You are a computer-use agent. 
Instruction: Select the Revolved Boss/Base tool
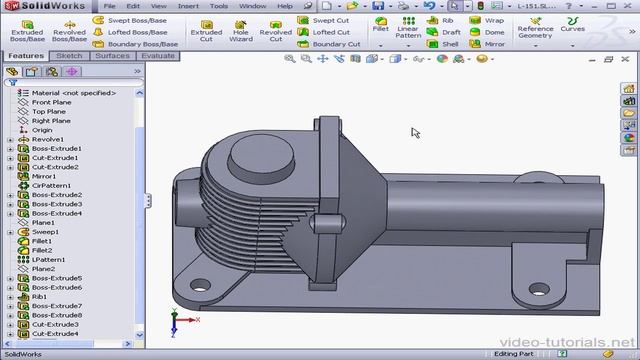(x=69, y=31)
